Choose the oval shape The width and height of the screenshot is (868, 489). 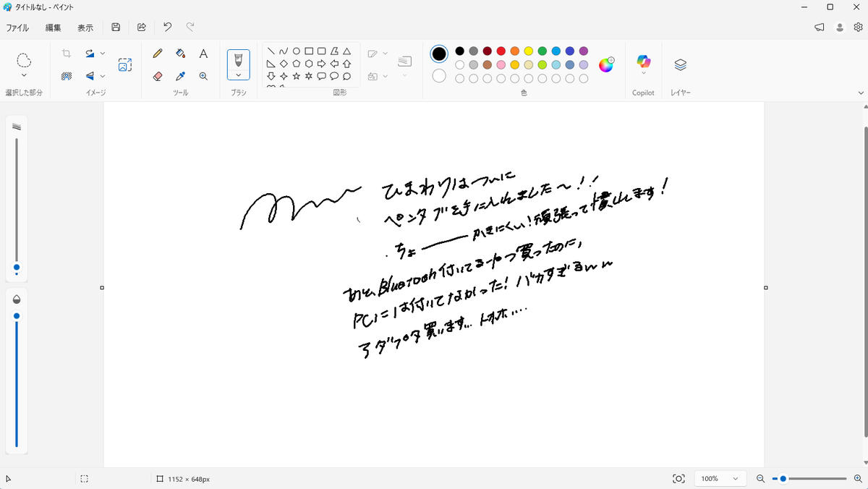click(x=296, y=51)
